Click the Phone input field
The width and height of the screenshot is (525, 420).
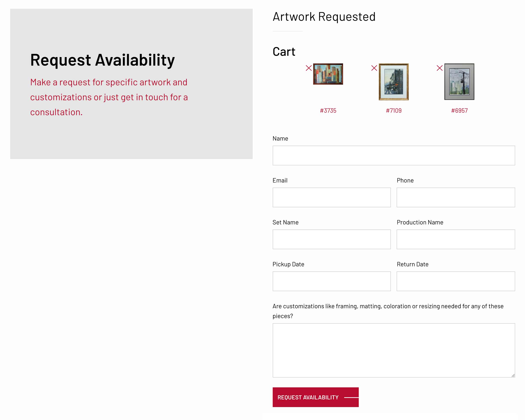456,197
